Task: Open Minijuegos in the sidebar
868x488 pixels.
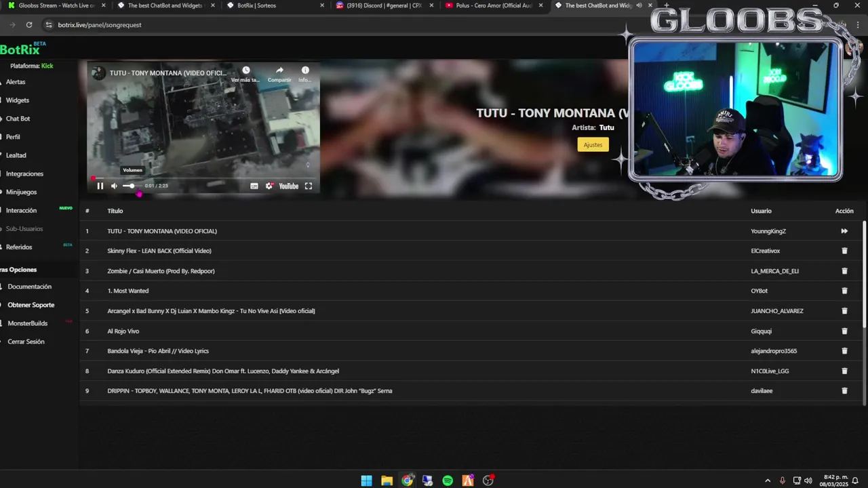Action: 22,192
